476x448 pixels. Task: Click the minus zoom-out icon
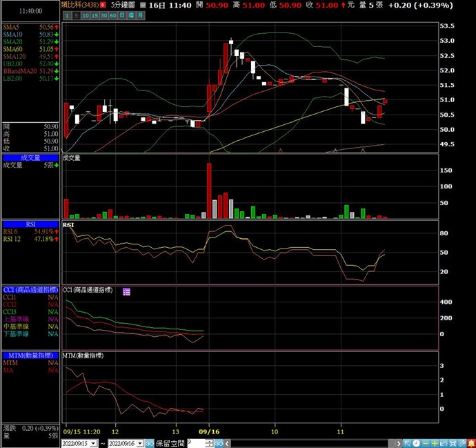(425, 442)
